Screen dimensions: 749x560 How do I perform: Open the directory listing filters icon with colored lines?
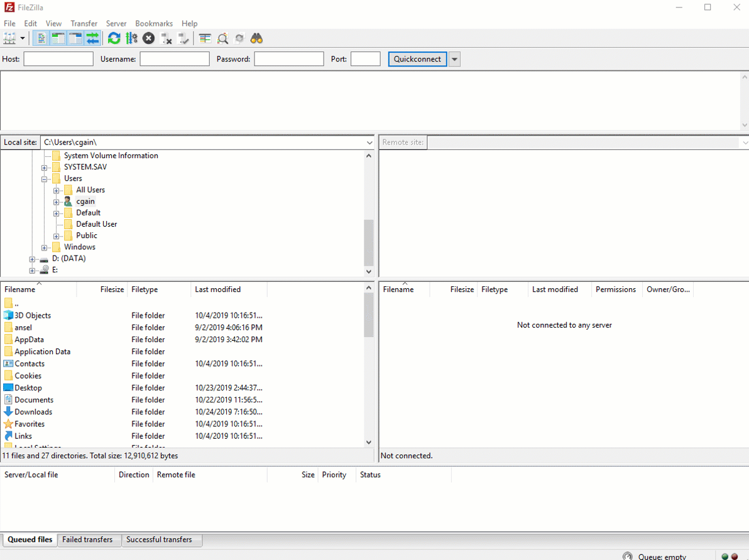(x=205, y=38)
